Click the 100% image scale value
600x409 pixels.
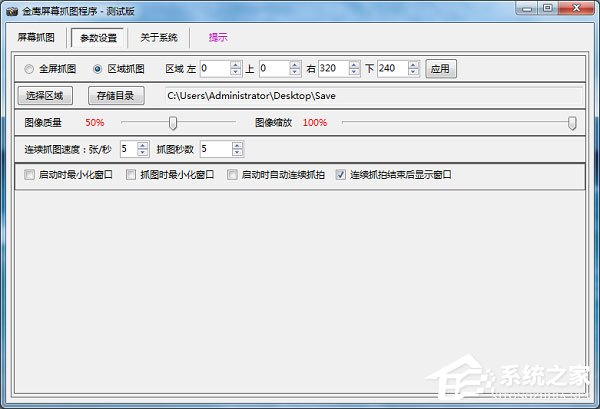315,123
